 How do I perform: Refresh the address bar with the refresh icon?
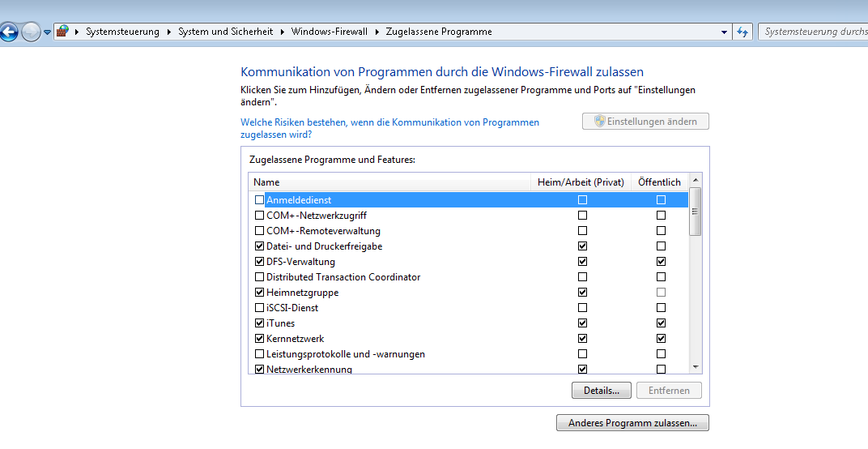[742, 32]
